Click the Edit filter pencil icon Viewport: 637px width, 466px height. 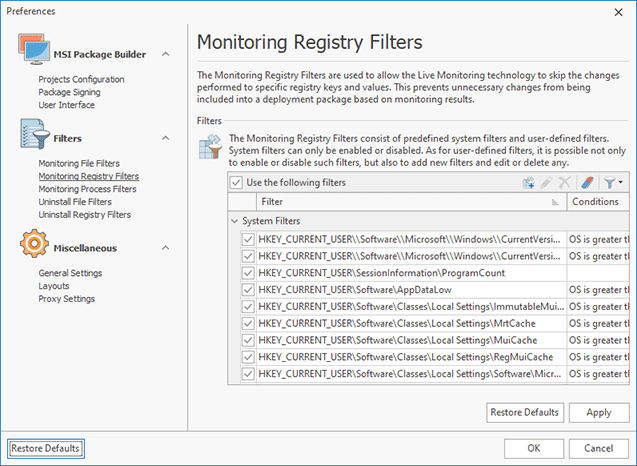click(546, 183)
